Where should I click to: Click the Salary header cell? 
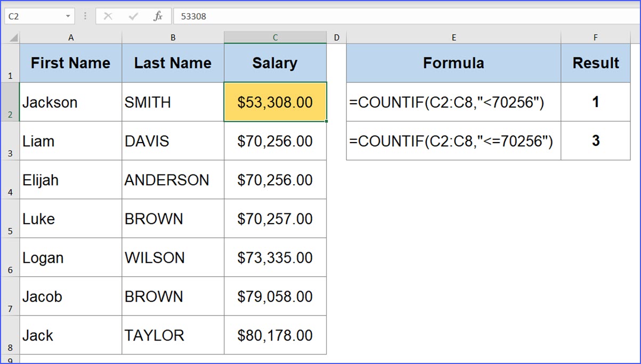tap(275, 63)
